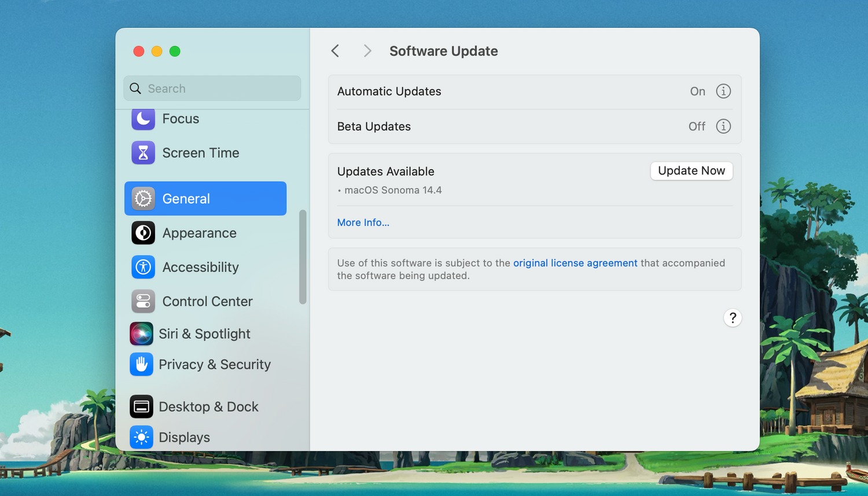Click the green zoom window button
868x496 pixels.
pos(175,51)
